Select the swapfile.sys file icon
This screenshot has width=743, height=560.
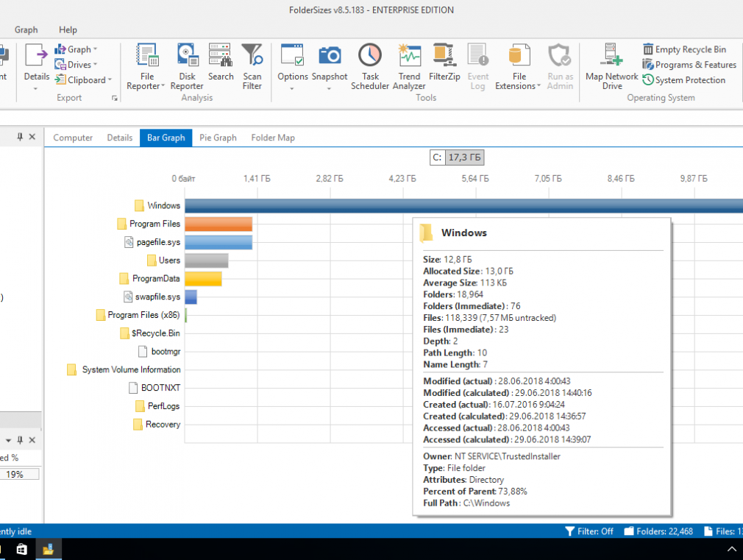[128, 297]
